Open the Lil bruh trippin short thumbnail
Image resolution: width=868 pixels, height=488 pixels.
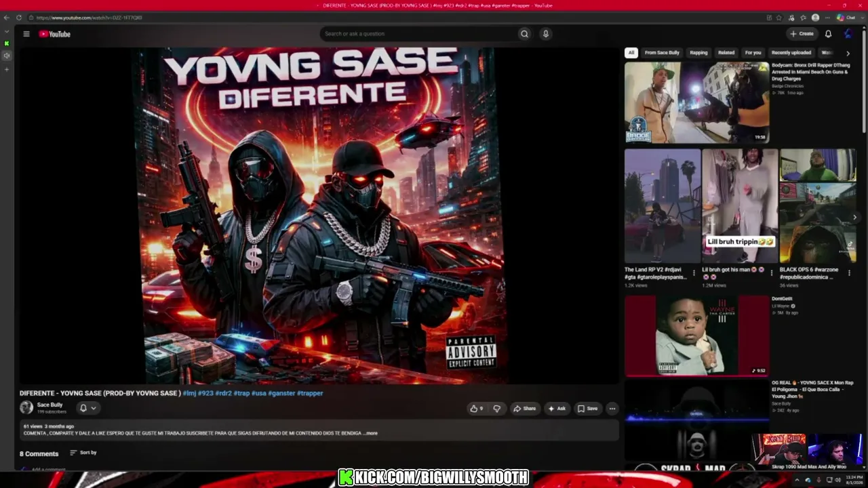(740, 206)
